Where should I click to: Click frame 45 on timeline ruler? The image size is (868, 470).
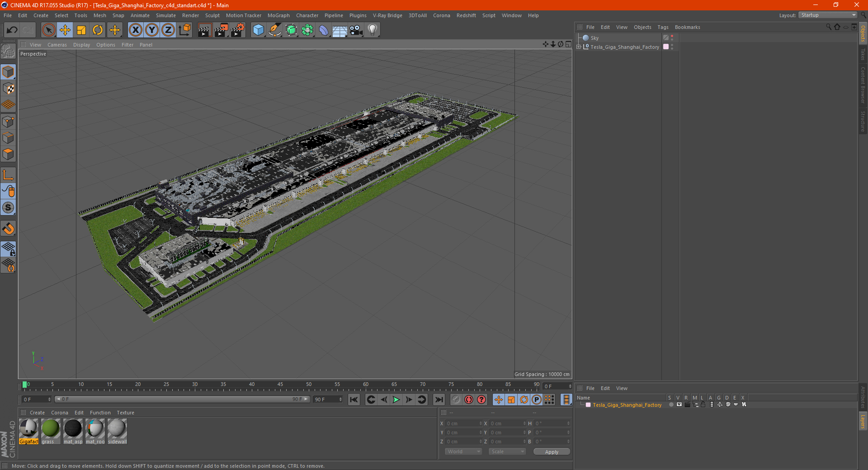pos(280,385)
